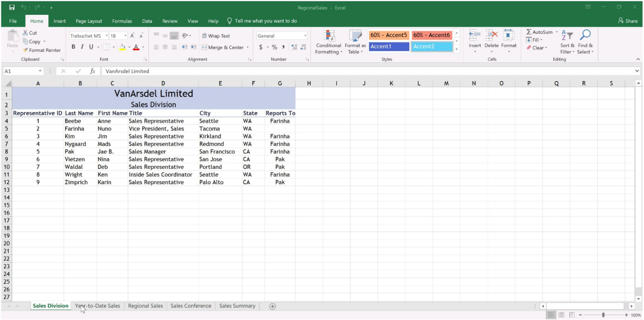
Task: Expand the AutoSum dropdown arrow
Action: coord(557,32)
